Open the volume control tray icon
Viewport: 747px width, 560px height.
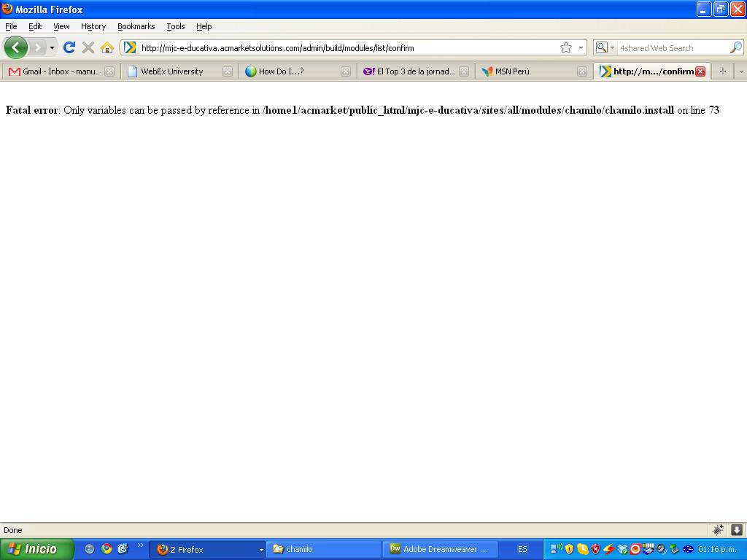[x=661, y=549]
